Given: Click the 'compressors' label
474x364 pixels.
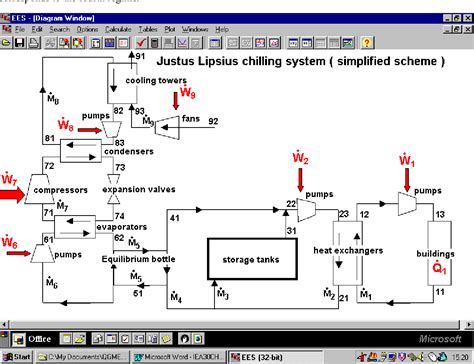Looking at the screenshot, I should point(61,190).
